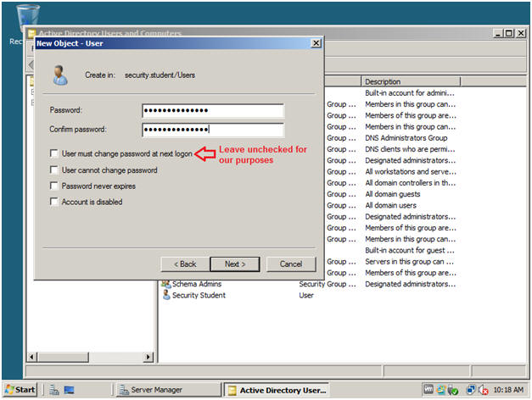Click 'Servers in this group can ...' description

(x=409, y=262)
